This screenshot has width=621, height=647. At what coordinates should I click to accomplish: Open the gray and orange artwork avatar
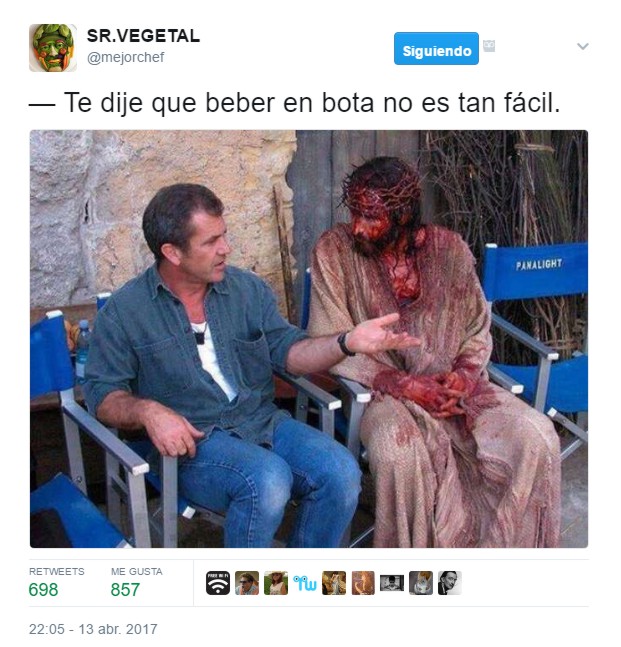point(421,583)
